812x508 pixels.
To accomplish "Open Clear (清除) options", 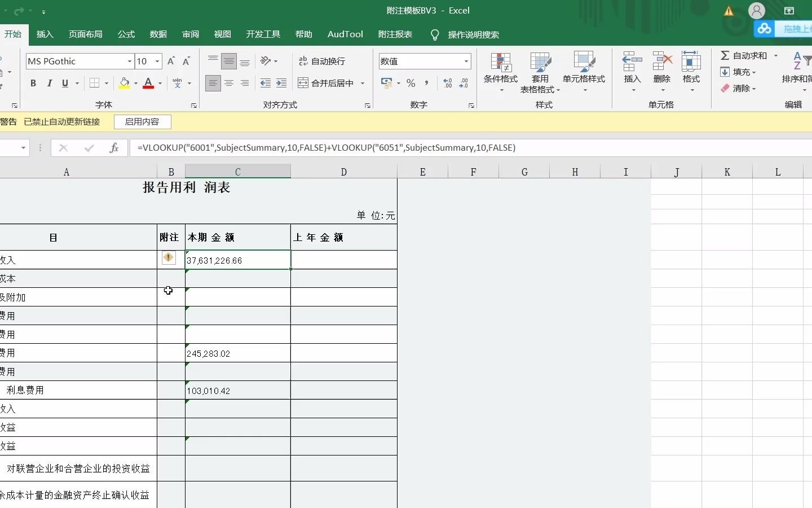I will [738, 89].
